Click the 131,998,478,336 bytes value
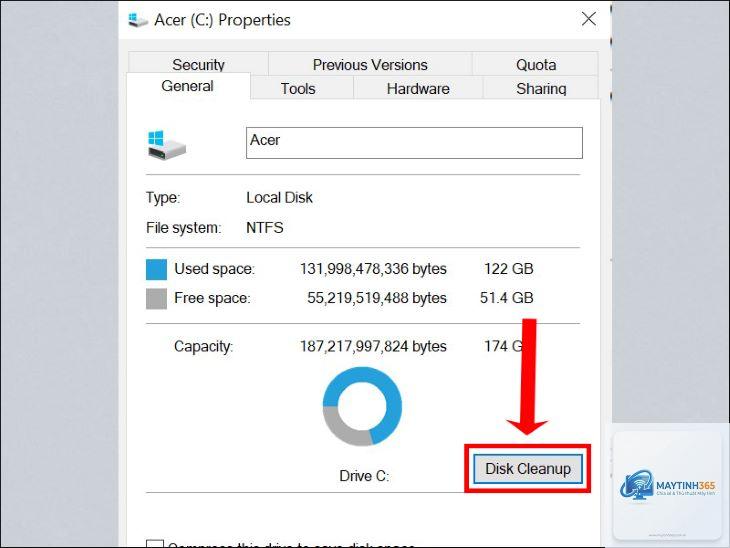 373,269
